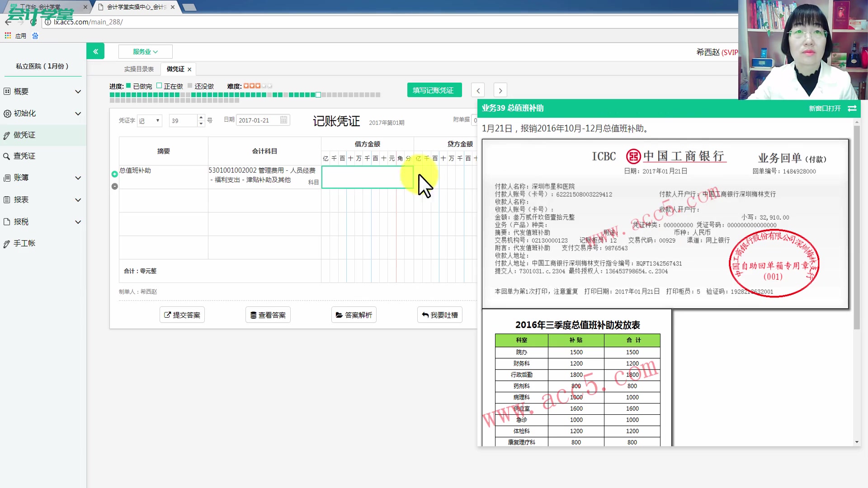This screenshot has height=488, width=868.
Task: Open the 服务业 industry dropdown
Action: point(145,52)
